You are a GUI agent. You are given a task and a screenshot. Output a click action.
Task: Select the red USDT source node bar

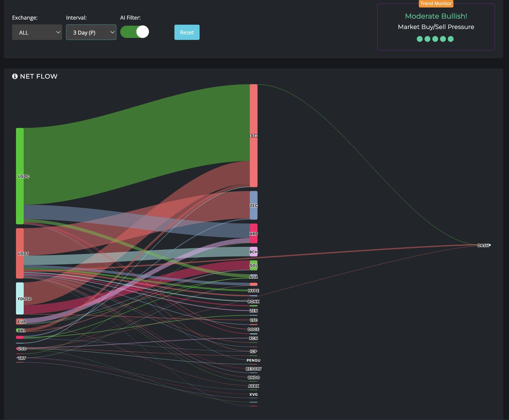pyautogui.click(x=20, y=253)
